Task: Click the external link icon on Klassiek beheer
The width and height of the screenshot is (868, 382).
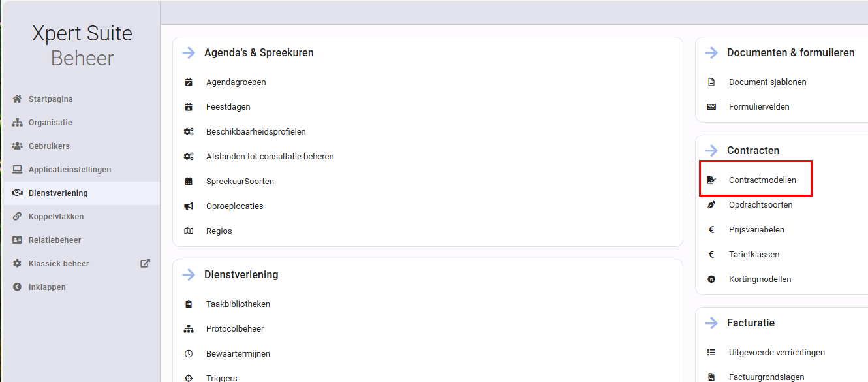Action: [146, 264]
